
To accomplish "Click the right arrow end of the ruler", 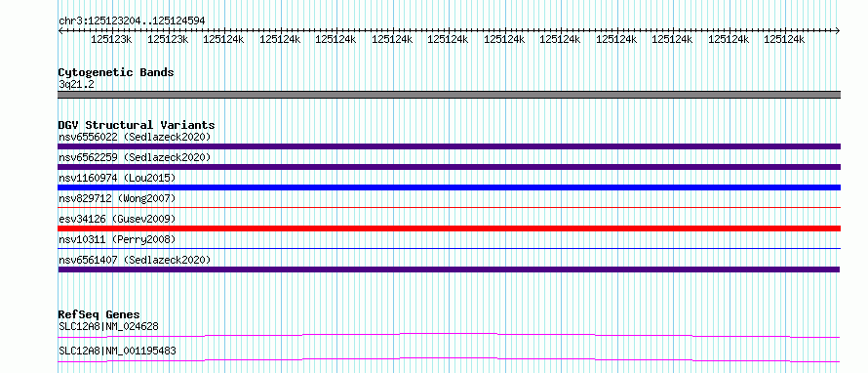I will pos(838,31).
